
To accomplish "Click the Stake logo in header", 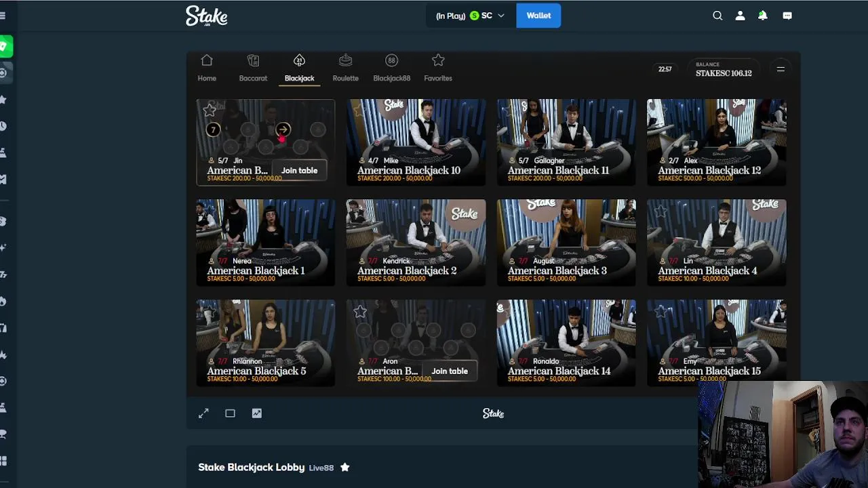I will coord(207,16).
